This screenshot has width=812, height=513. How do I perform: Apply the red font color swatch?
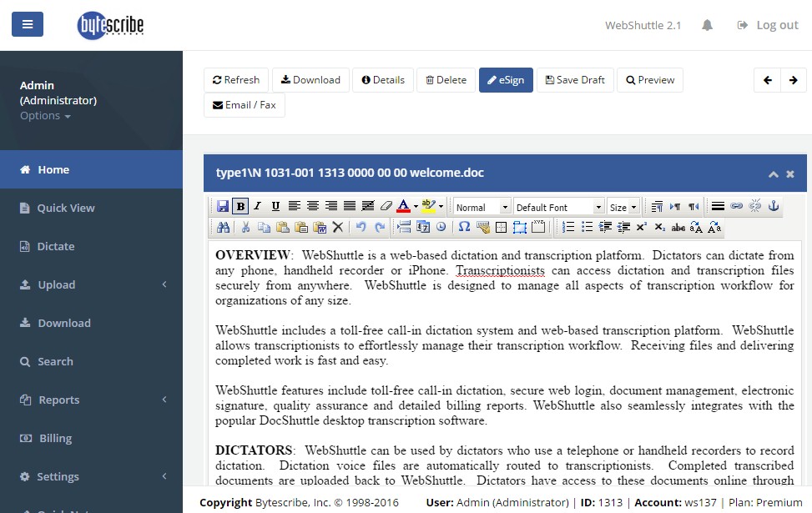pos(403,206)
